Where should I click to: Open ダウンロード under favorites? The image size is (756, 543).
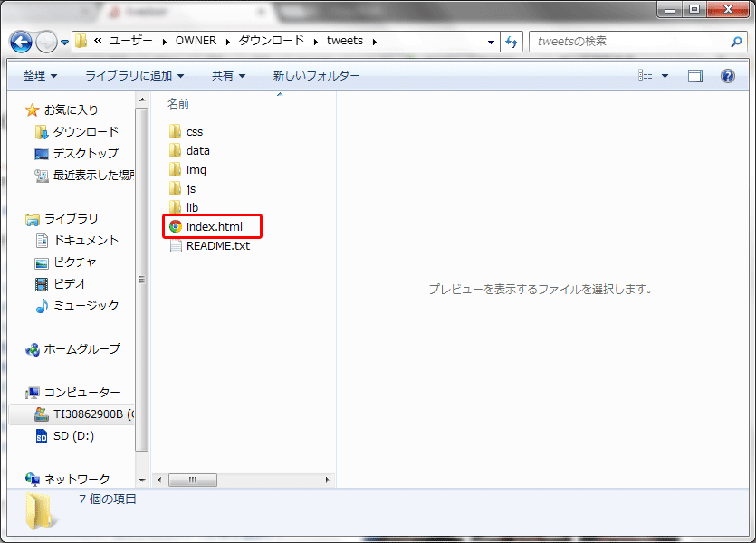pyautogui.click(x=86, y=131)
